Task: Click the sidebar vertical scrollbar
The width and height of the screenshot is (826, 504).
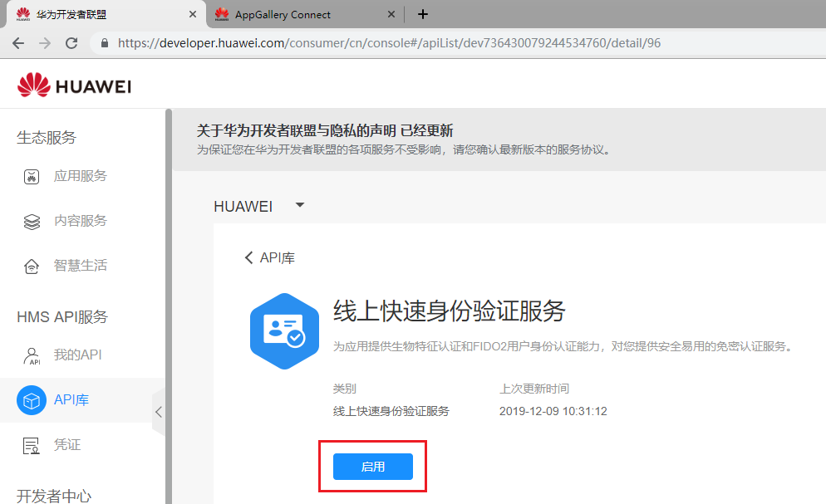Action: (169, 299)
